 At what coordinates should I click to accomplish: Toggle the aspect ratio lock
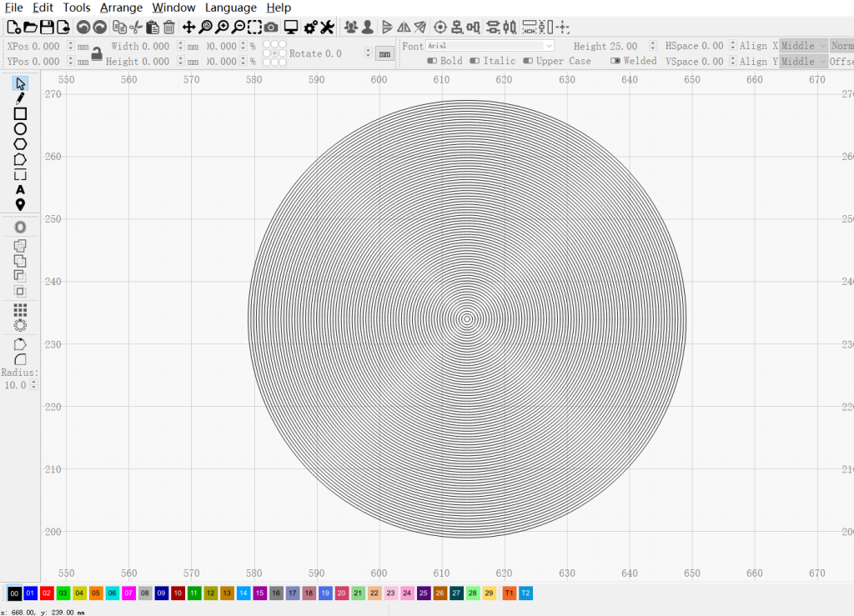97,53
